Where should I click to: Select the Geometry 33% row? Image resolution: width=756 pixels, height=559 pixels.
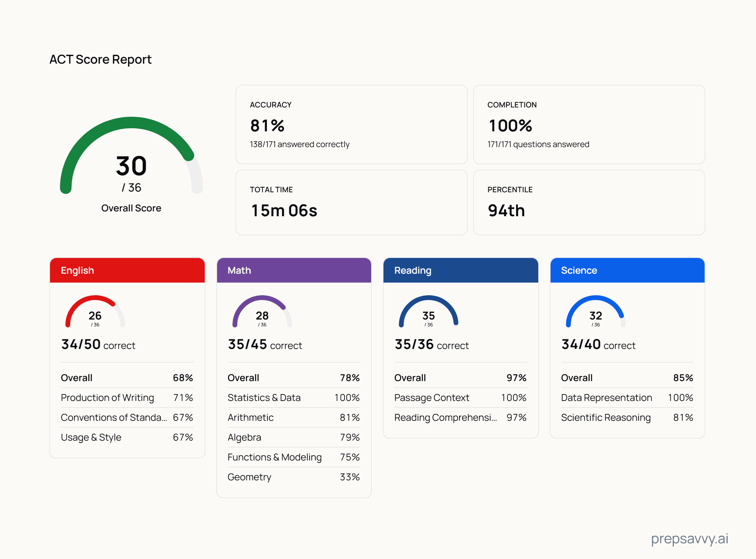coord(294,477)
